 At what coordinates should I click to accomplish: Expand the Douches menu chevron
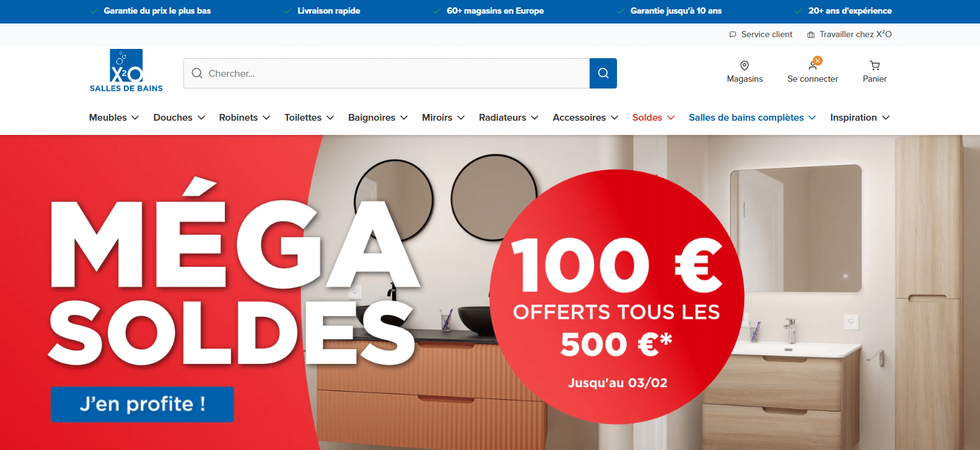tap(201, 118)
